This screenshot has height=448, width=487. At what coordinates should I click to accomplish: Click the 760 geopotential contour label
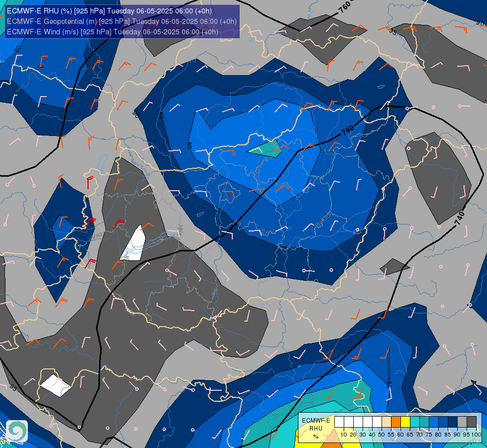(344, 6)
